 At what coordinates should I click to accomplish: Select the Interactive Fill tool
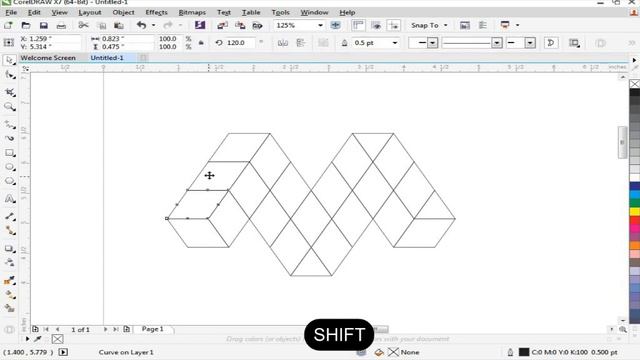(9, 294)
